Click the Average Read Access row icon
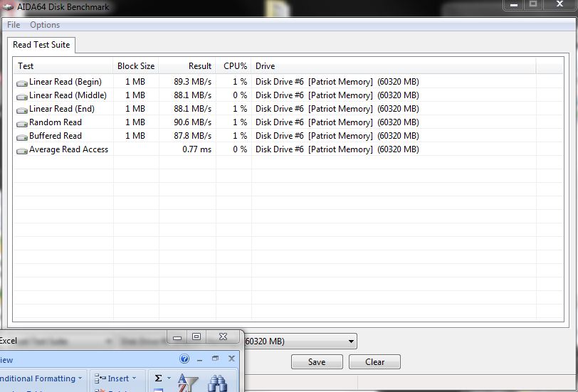The height and width of the screenshot is (392, 578). (22, 150)
